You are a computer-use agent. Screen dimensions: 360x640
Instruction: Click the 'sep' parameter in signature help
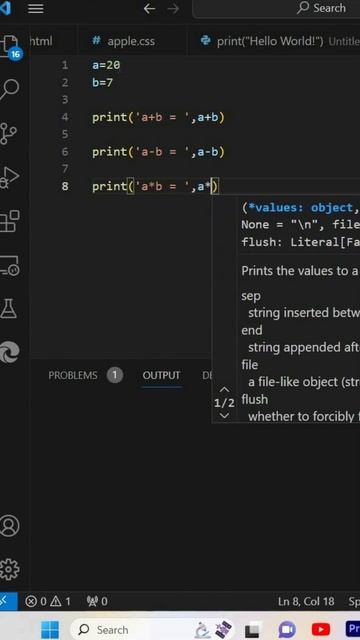(x=251, y=296)
